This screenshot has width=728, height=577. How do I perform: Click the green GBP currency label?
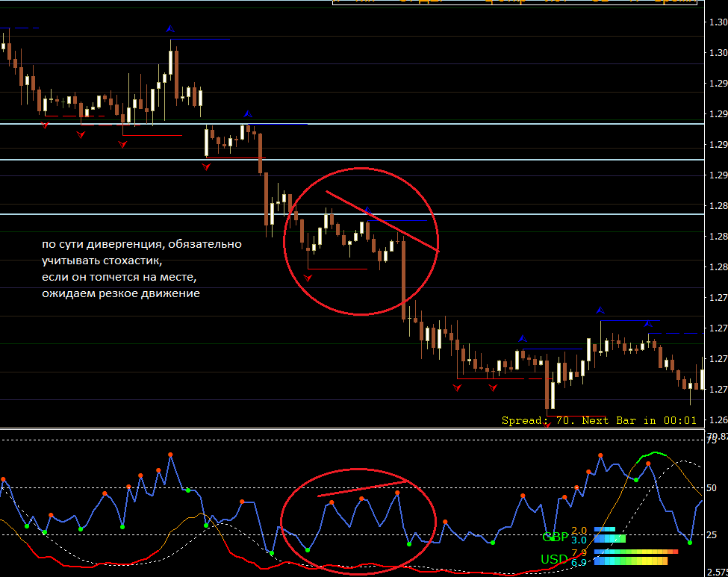(x=555, y=537)
